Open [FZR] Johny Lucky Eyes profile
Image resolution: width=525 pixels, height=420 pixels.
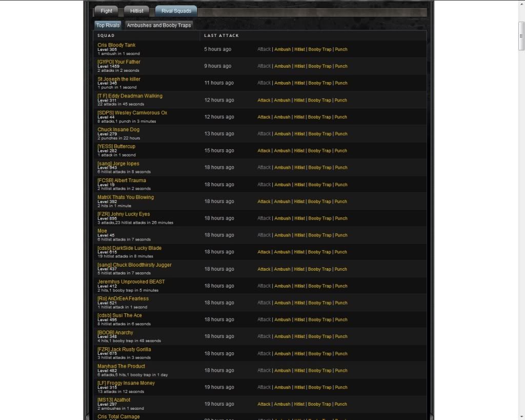[124, 214]
